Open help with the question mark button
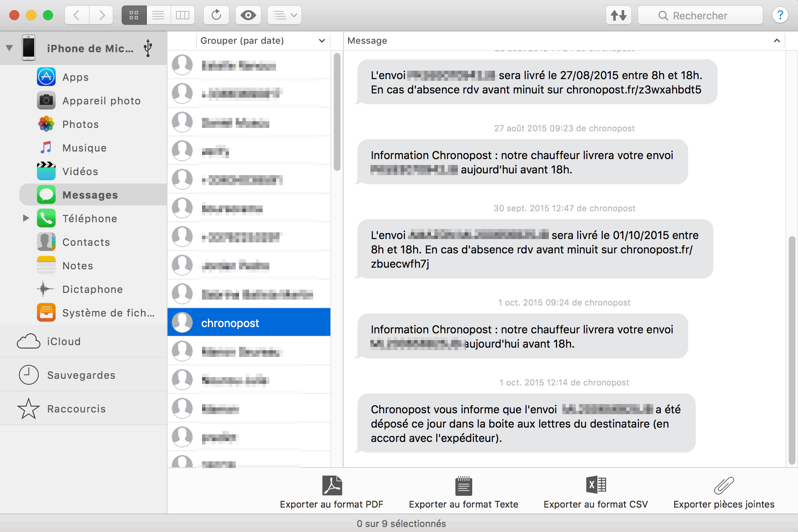 tap(780, 16)
